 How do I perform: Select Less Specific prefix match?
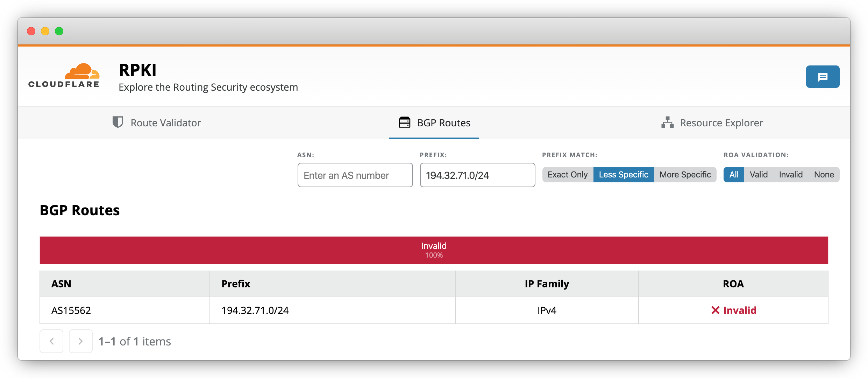pyautogui.click(x=623, y=175)
